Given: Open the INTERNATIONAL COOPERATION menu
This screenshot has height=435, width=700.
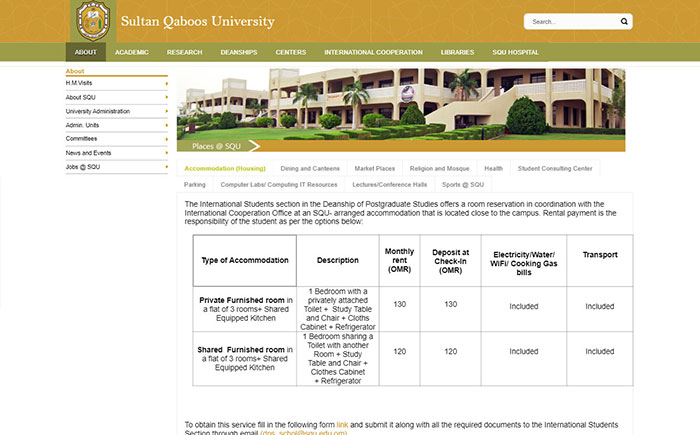Looking at the screenshot, I should coord(373,52).
